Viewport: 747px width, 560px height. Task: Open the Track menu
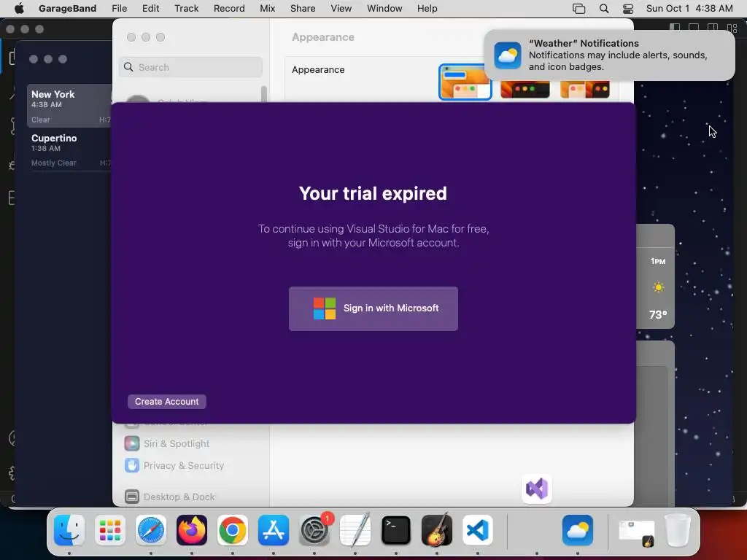(x=186, y=8)
